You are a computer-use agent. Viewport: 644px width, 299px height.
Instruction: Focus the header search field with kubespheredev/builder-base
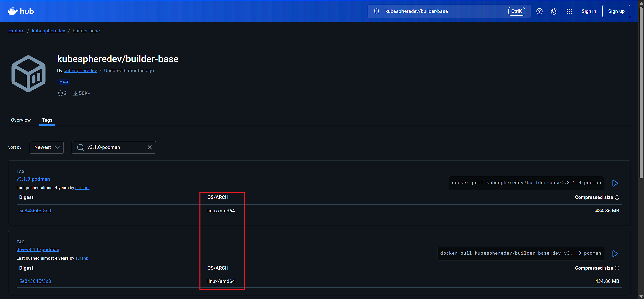449,11
